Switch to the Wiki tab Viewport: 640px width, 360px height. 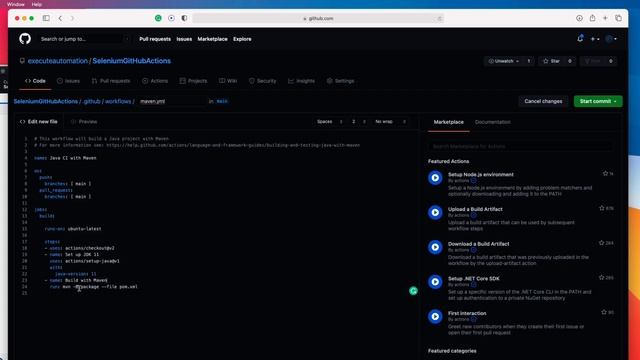(228, 81)
